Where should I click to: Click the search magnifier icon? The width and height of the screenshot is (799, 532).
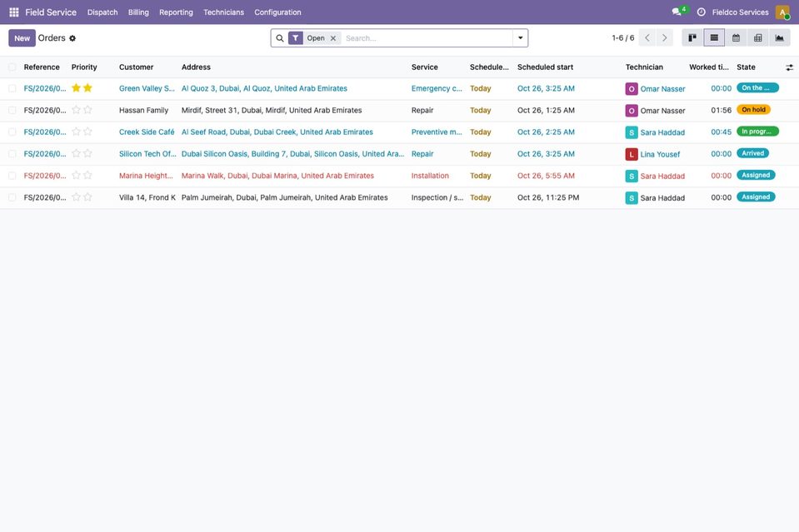pos(280,38)
